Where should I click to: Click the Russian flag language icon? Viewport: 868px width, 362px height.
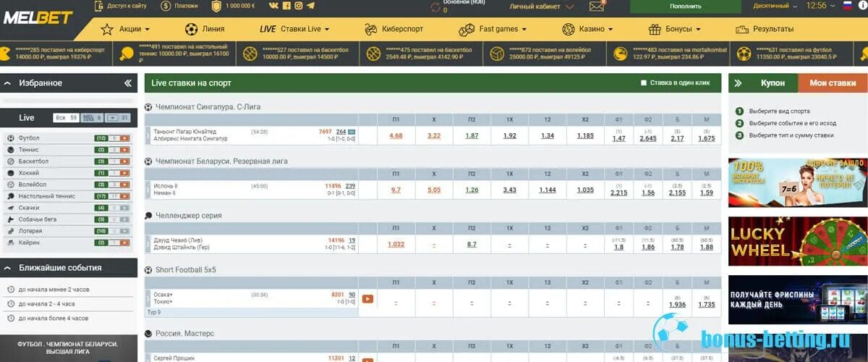848,5
